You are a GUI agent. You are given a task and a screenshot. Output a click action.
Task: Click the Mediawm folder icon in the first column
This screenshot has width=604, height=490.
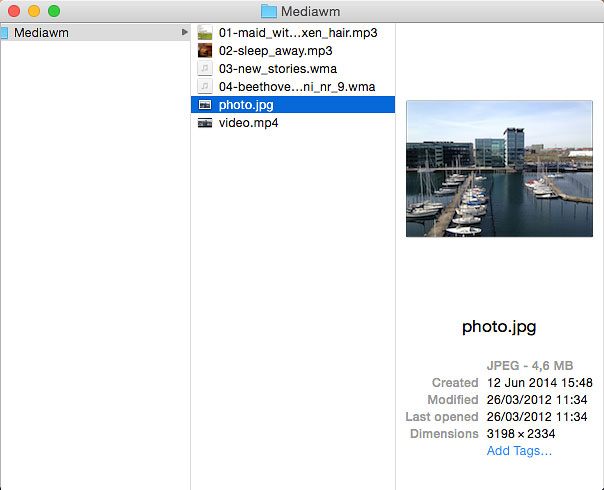click(4, 33)
